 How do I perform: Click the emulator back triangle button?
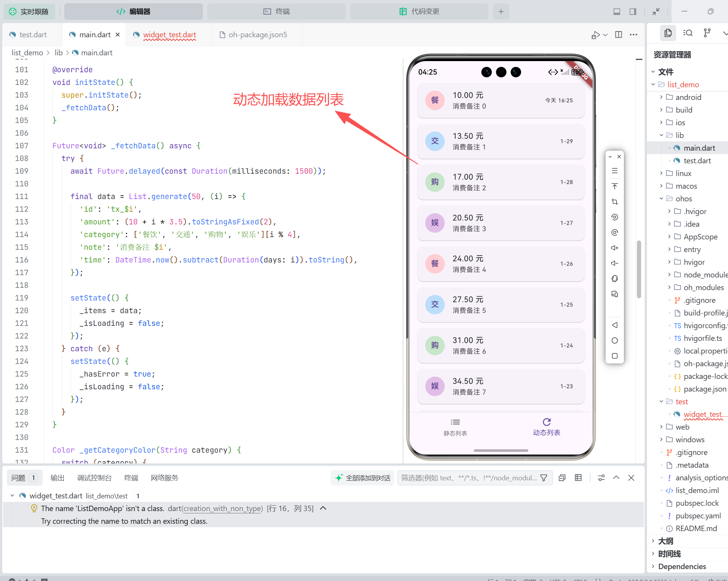coord(615,325)
